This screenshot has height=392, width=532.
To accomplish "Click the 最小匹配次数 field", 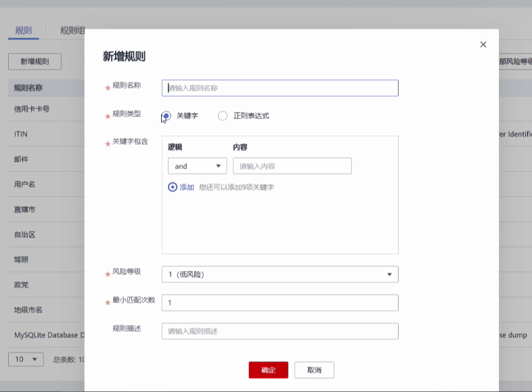I will [280, 303].
